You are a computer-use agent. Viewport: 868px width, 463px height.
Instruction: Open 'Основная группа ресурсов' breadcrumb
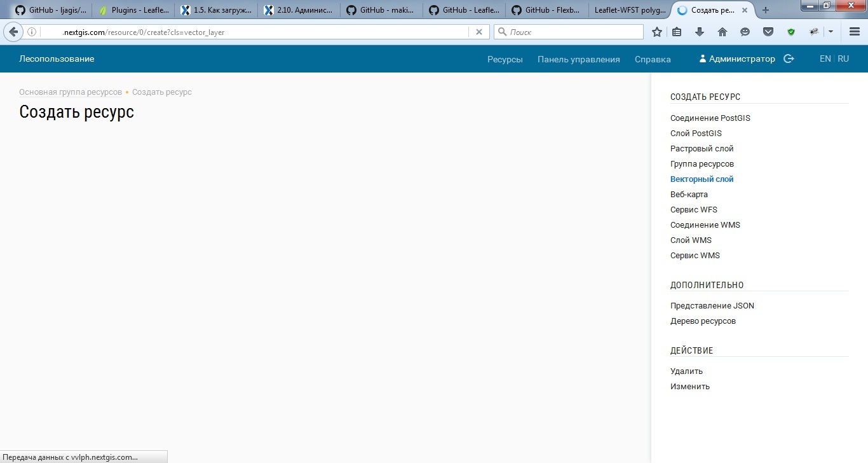click(71, 92)
